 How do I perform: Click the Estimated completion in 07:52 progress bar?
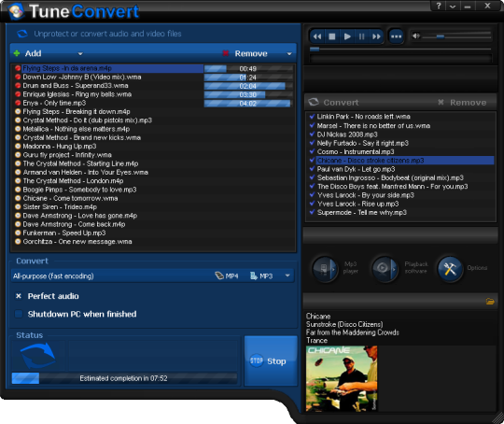pos(124,378)
